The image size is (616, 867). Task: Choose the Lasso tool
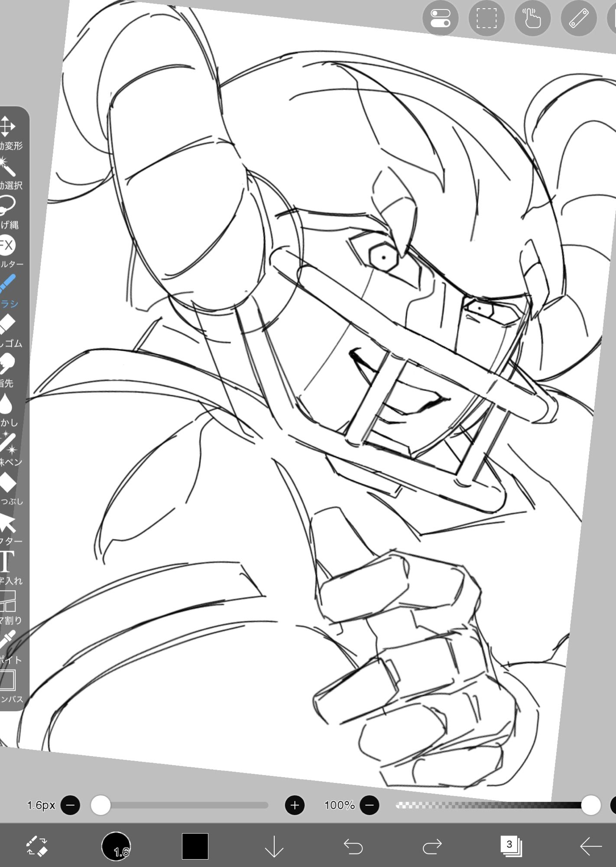tap(8, 205)
